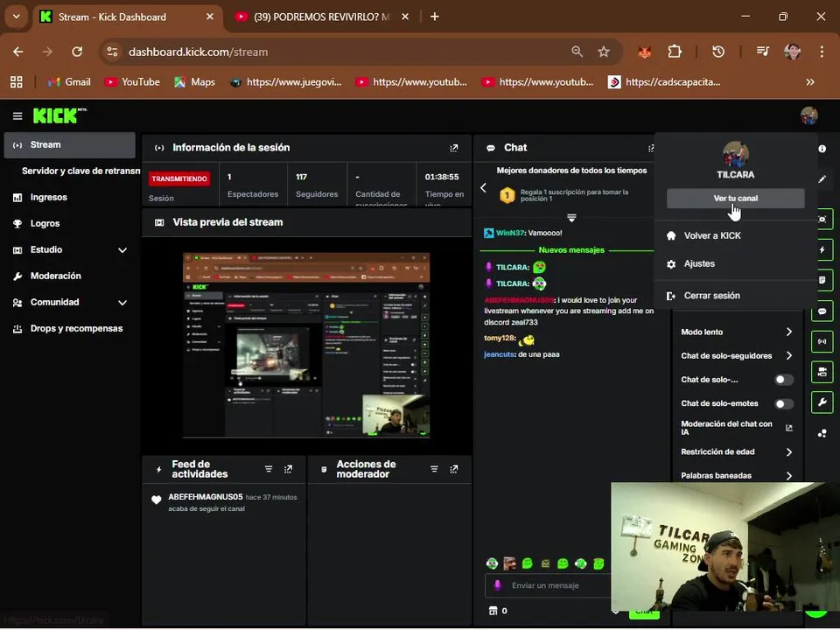Click the stream preview thumbnail
Screen dimensions: 840x630
pyautogui.click(x=306, y=346)
